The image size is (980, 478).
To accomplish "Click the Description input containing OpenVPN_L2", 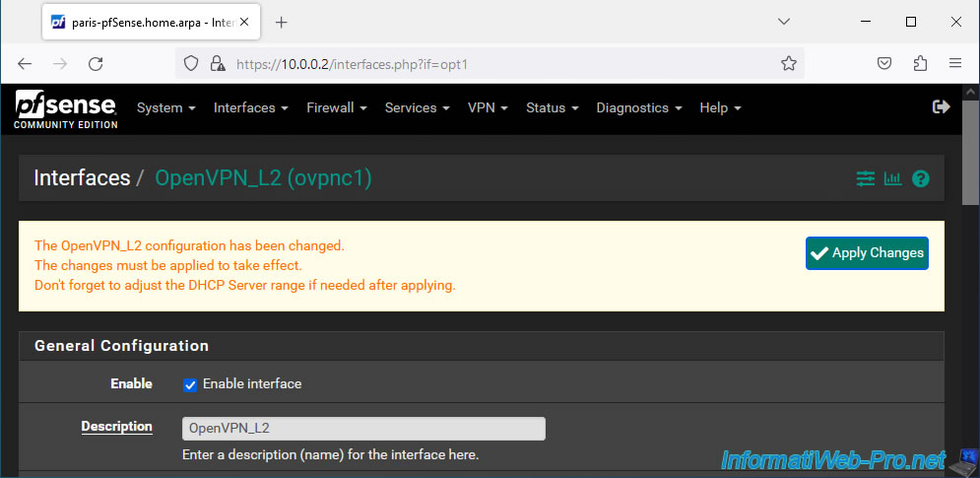I will pyautogui.click(x=363, y=429).
